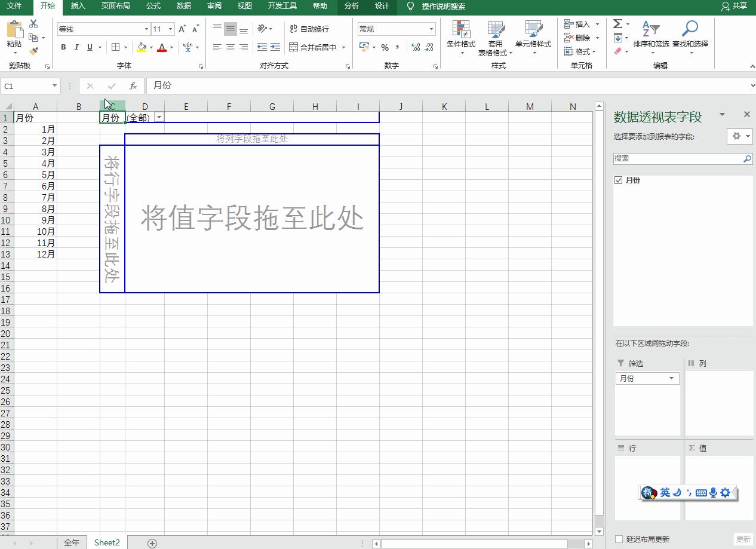Open the AutoSum function
Viewport: 756px width, 549px height.
(x=617, y=24)
